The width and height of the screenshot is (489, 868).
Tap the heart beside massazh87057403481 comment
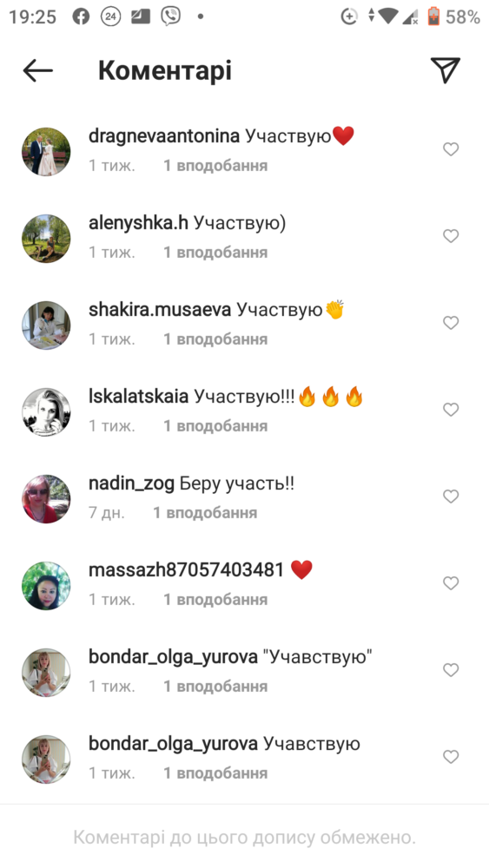pos(451,583)
